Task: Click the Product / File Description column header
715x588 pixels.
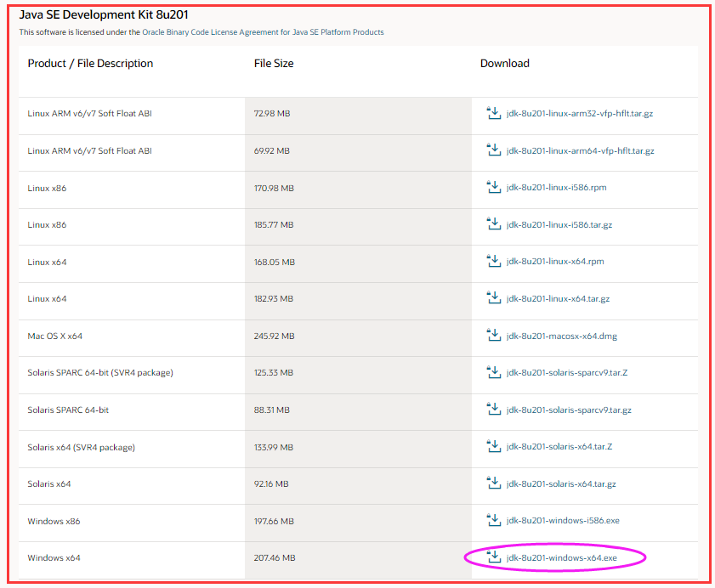Action: coord(90,64)
